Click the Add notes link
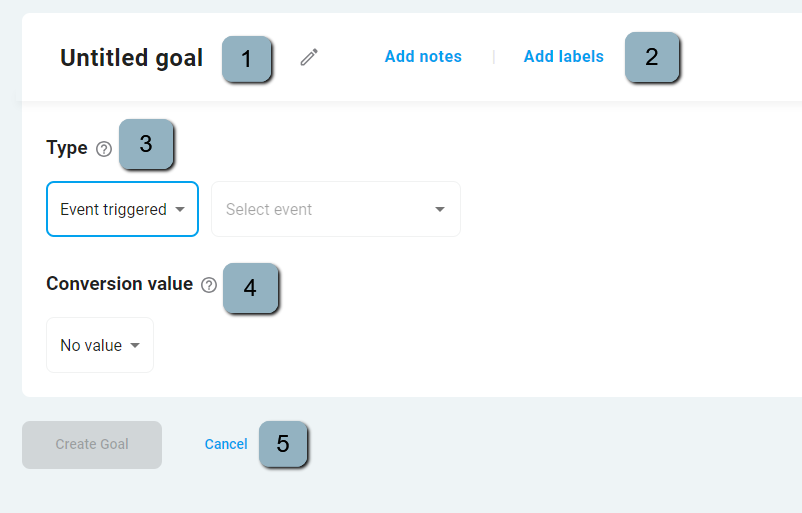The height and width of the screenshot is (513, 802). click(423, 57)
